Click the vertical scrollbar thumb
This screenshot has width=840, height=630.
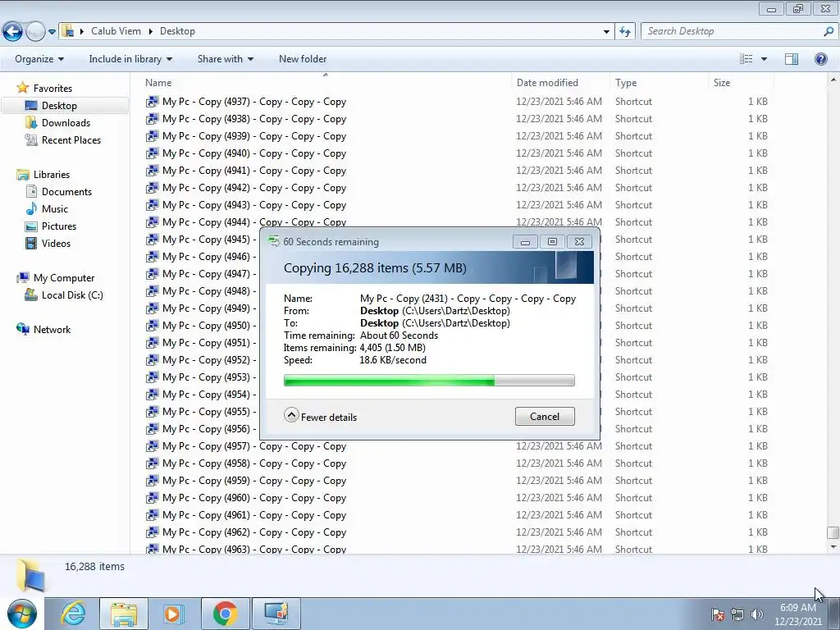(833, 533)
